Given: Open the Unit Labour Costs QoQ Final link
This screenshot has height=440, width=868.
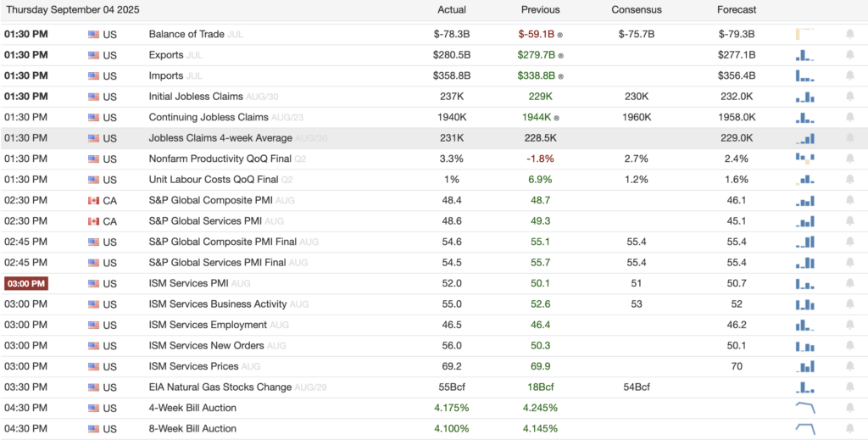Looking at the screenshot, I should click(x=213, y=180).
